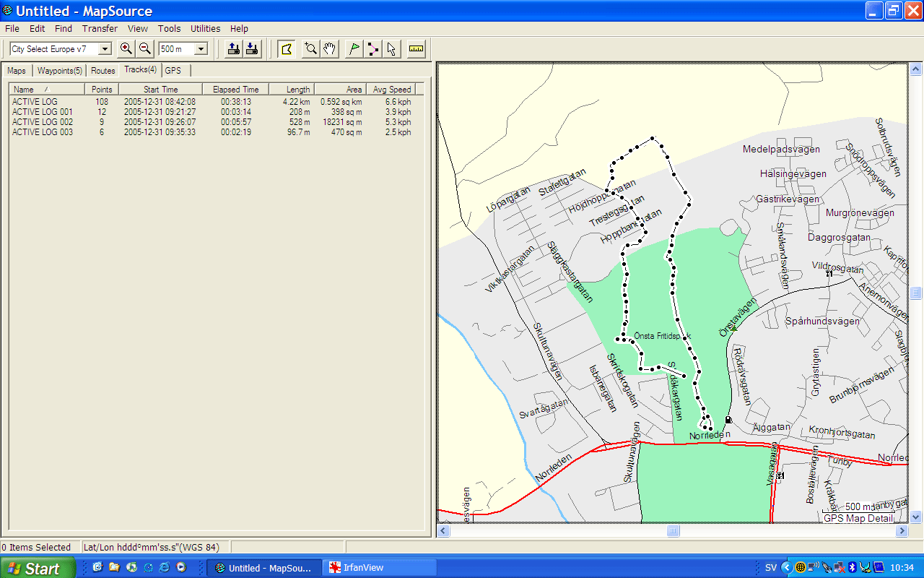The image size is (924, 578).
Task: Open the Edit menu
Action: coord(37,29)
